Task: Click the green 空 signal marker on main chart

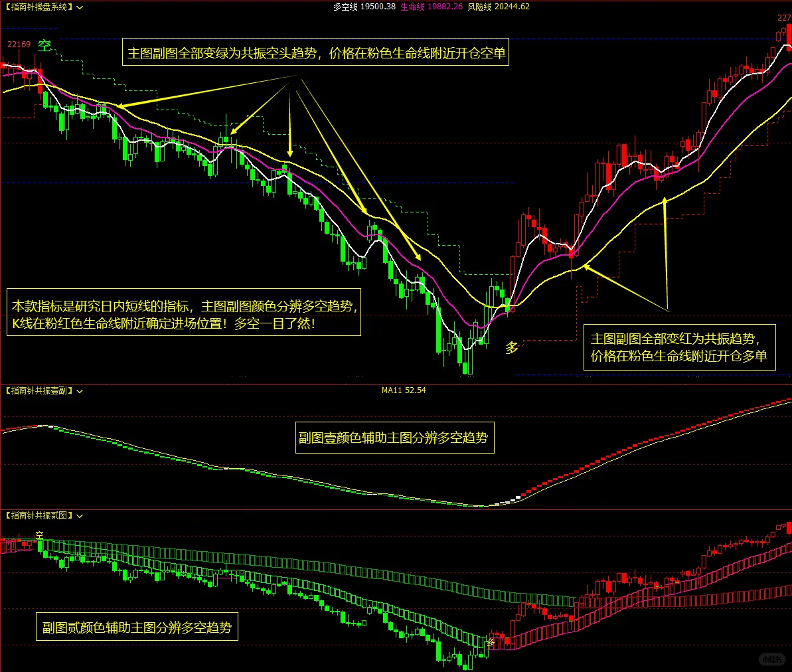Action: (x=45, y=45)
